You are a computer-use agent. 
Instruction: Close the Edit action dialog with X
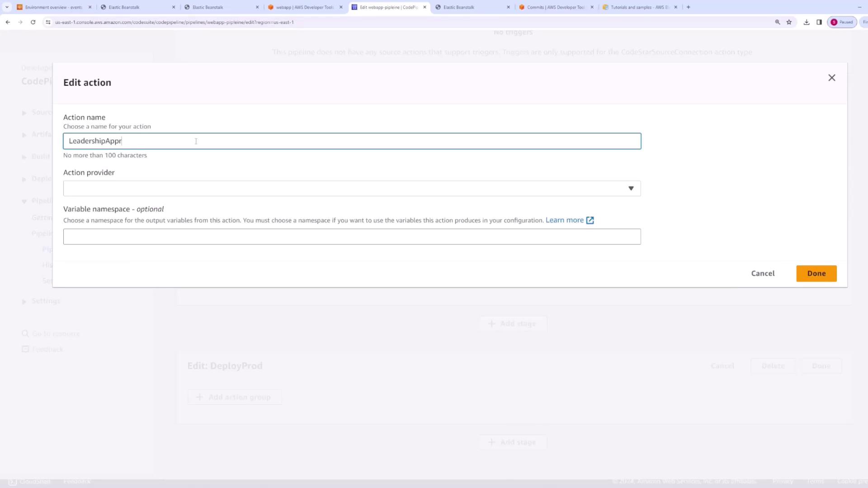pos(831,78)
